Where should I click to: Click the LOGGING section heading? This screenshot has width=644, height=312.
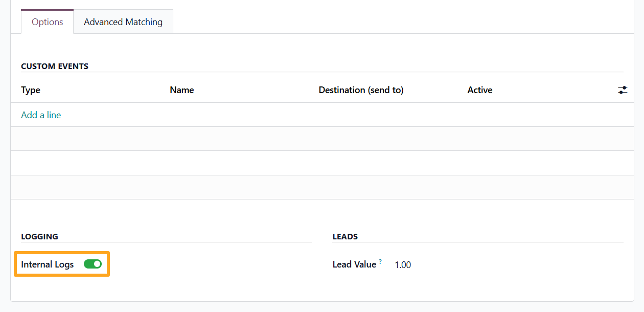pyautogui.click(x=39, y=237)
